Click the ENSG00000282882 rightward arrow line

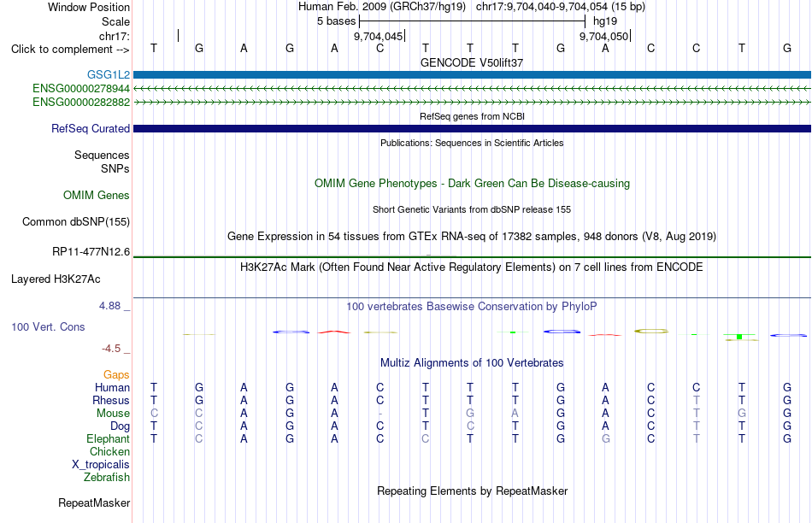[472, 102]
